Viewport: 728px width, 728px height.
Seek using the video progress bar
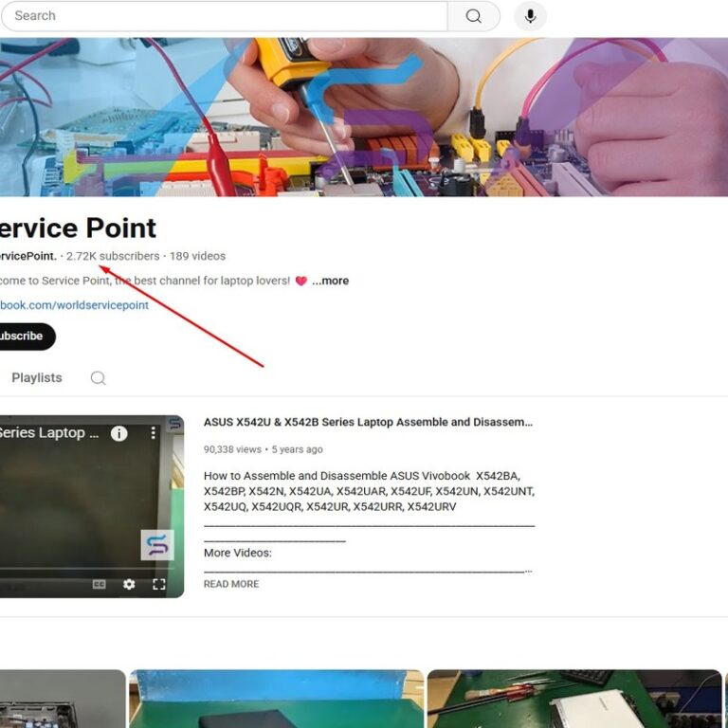(85, 571)
